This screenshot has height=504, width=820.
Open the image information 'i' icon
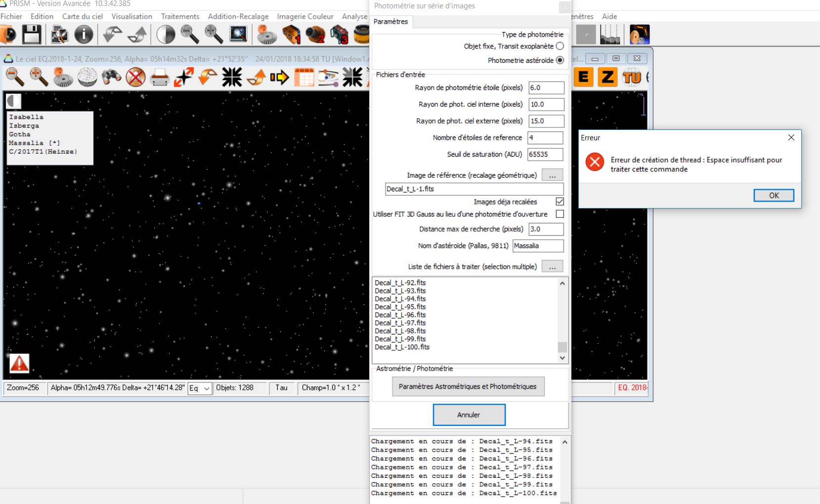click(84, 35)
